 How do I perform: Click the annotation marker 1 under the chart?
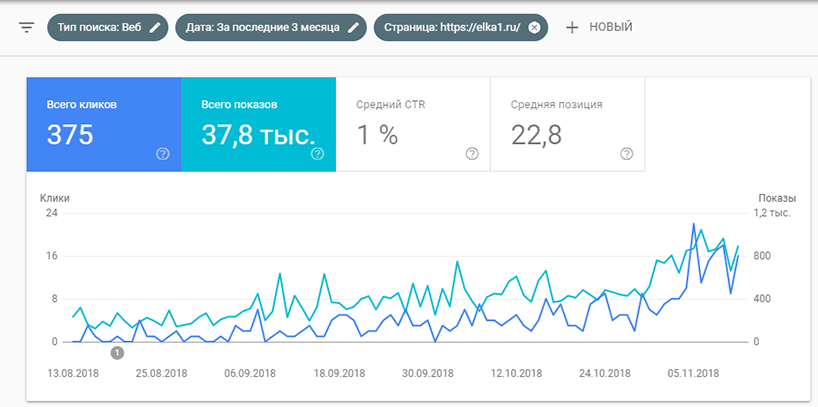(x=118, y=353)
